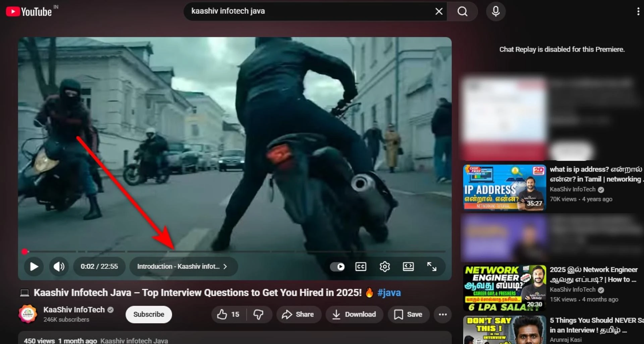Open the IP Address video thumbnail
The image size is (644, 344).
504,187
